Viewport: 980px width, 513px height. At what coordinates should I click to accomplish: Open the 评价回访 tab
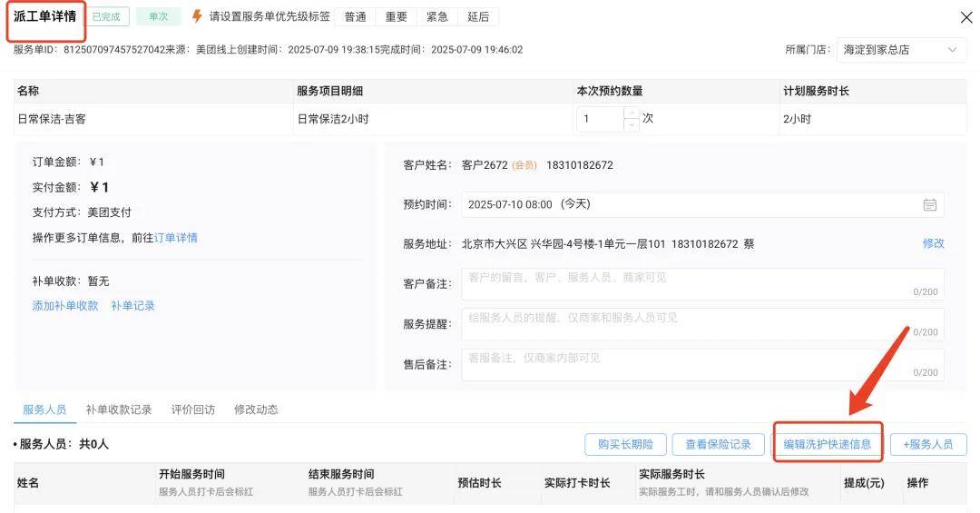193,409
